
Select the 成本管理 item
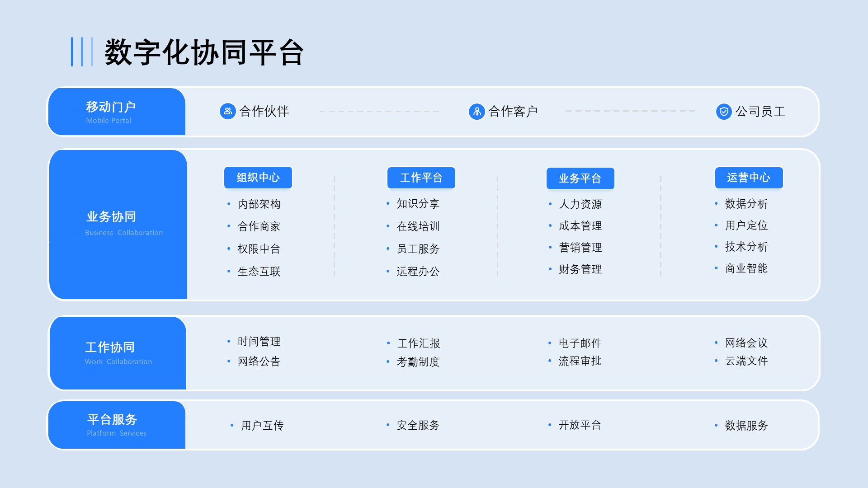click(x=580, y=226)
